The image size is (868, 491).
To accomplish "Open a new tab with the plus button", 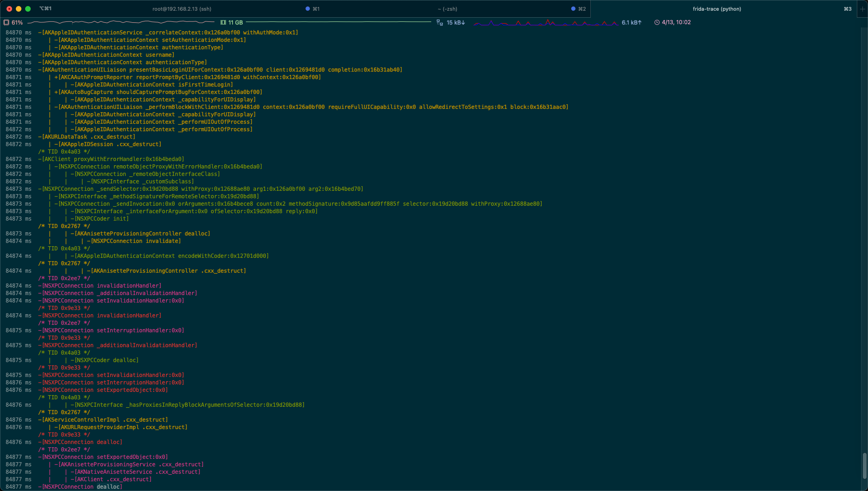I will (862, 9).
